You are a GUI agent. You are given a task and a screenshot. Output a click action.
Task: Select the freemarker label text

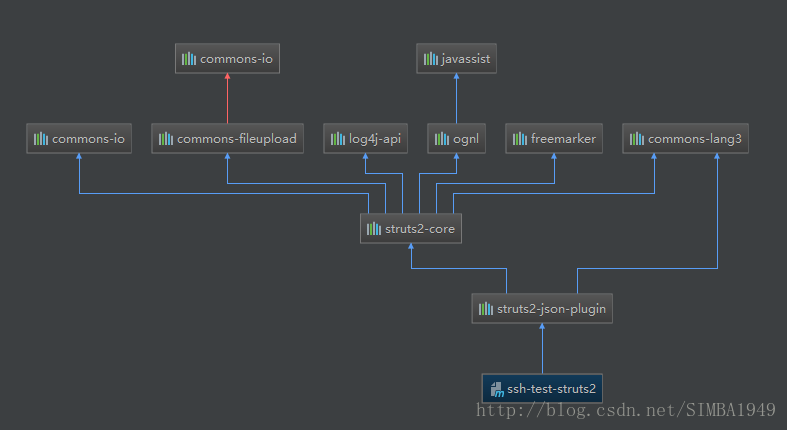563,138
